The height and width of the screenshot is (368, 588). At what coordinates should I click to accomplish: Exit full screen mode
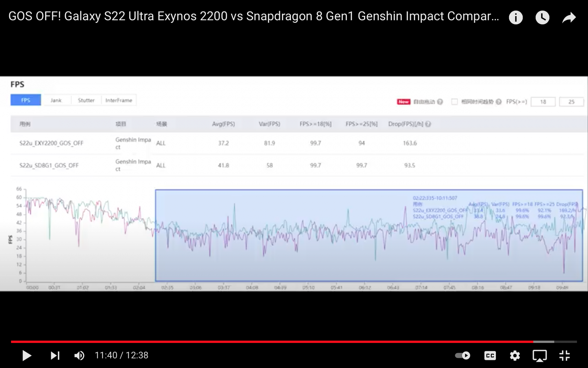(x=564, y=355)
